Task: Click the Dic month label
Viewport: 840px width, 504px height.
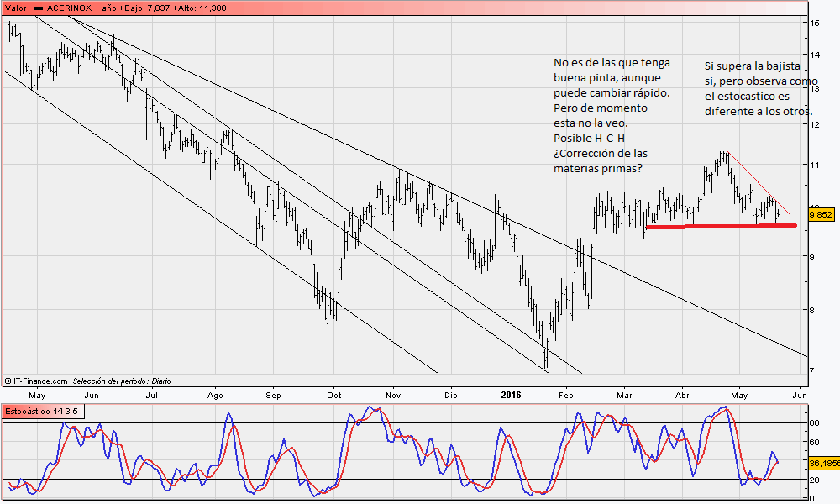Action: point(451,396)
